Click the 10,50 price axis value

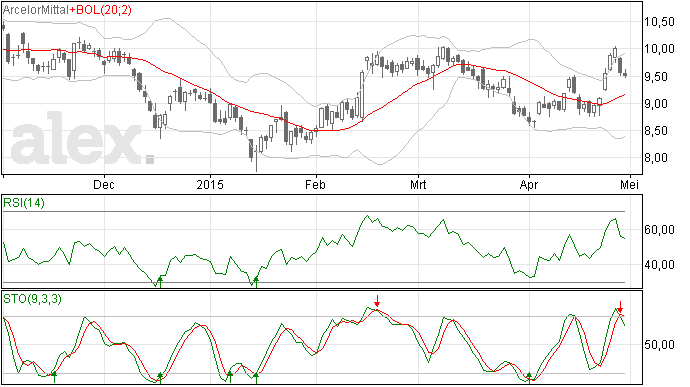point(659,22)
